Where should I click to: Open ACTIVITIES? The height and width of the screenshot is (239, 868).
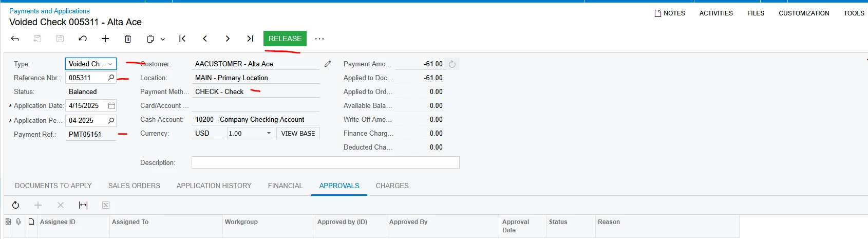click(716, 13)
